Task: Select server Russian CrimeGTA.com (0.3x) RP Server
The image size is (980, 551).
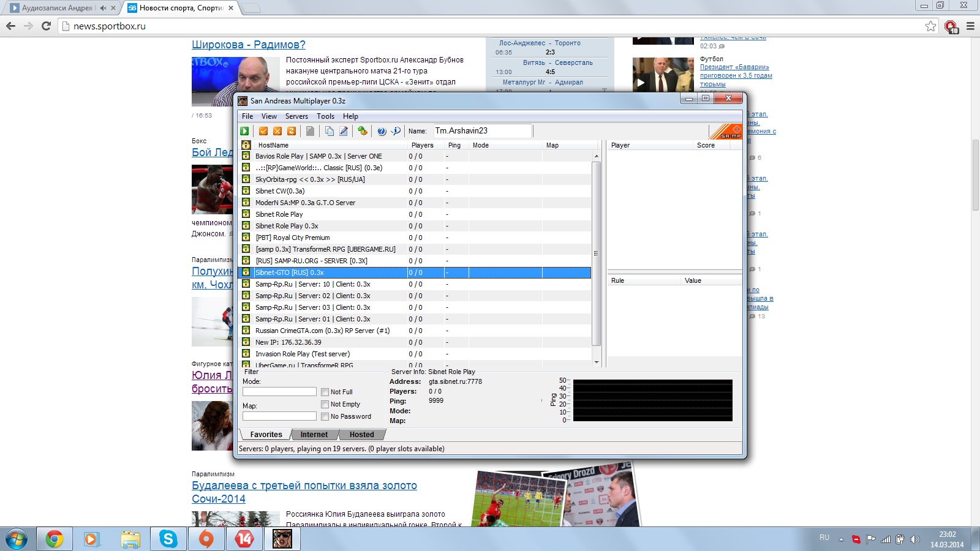Action: click(414, 331)
